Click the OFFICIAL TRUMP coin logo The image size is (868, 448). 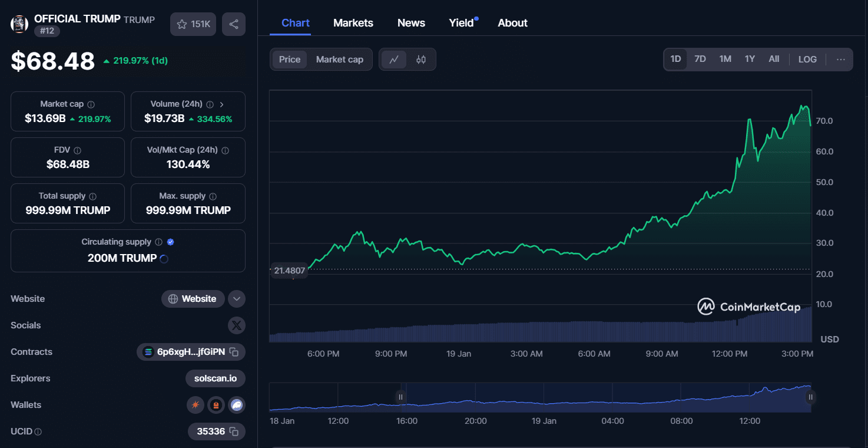click(20, 24)
